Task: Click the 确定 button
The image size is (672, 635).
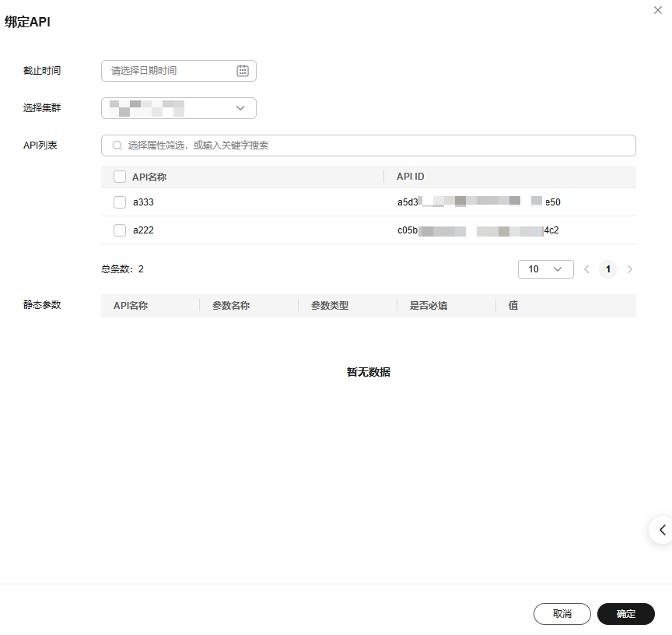Action: click(625, 613)
